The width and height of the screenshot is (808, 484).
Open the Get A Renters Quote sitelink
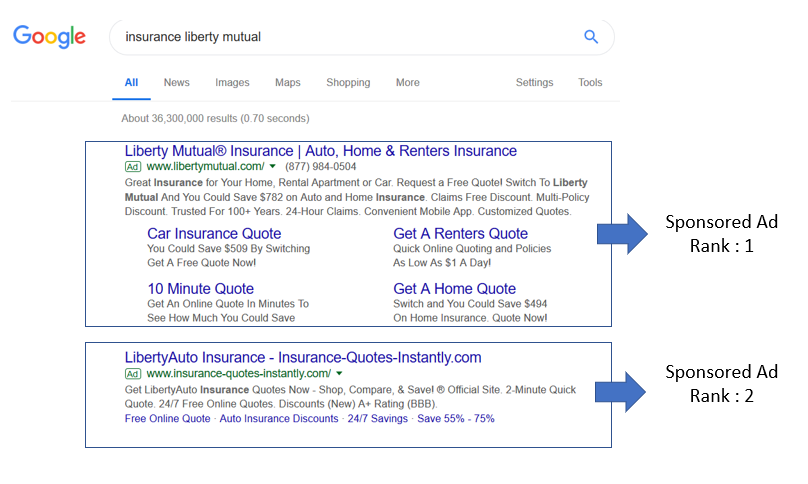click(461, 233)
